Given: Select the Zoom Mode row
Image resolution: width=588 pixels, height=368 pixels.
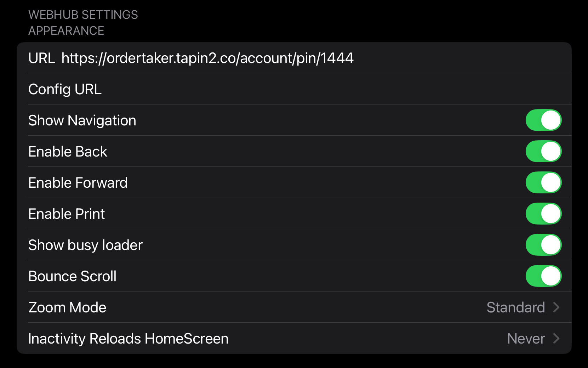Looking at the screenshot, I should 67,307.
